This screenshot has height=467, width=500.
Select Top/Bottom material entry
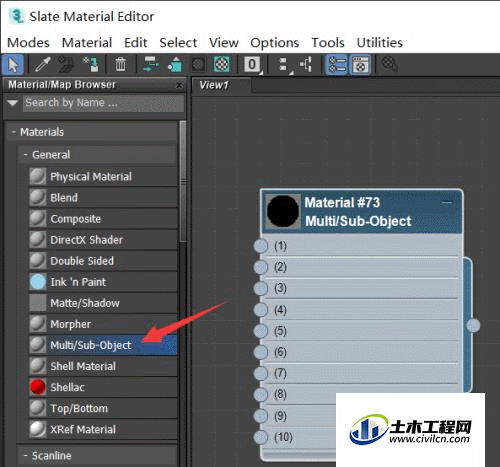point(103,408)
